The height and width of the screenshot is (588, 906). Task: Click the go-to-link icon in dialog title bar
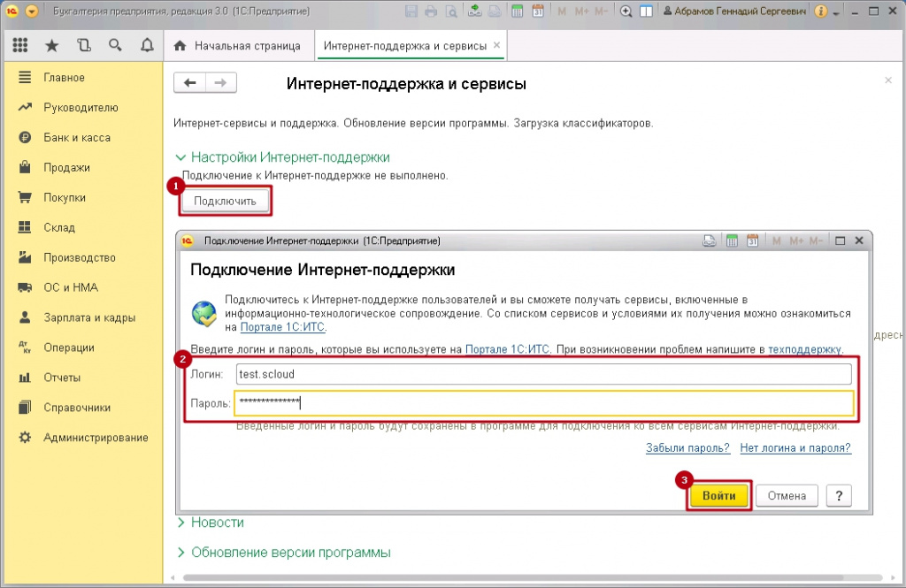pos(709,241)
